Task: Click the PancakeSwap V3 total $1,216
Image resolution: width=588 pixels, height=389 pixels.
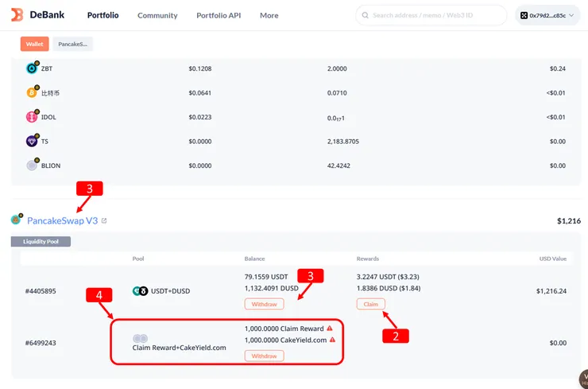Action: pyautogui.click(x=569, y=221)
